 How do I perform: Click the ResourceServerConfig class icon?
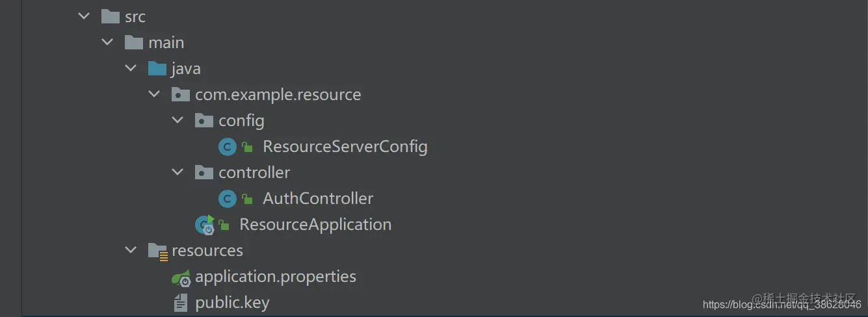pos(227,147)
